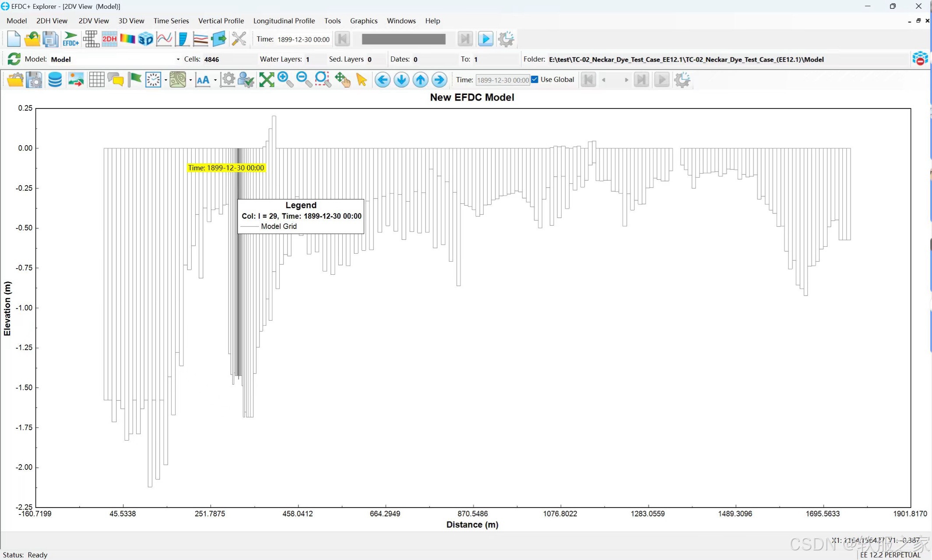932x560 pixels.
Task: Expand the Model selection dropdown
Action: tap(178, 59)
